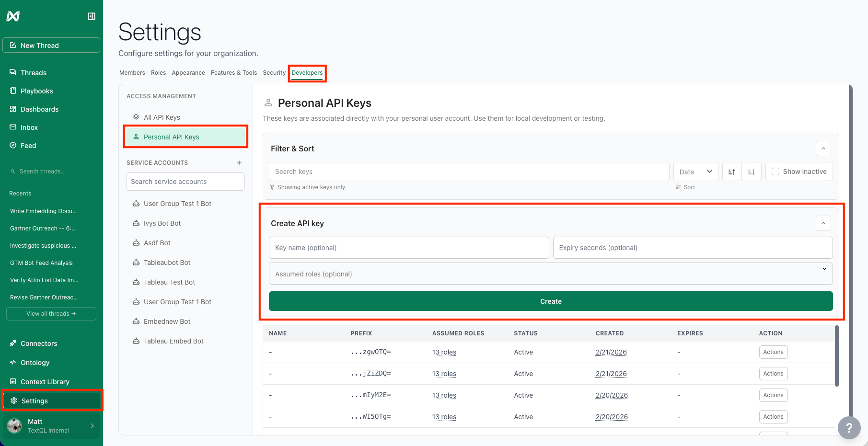Click View all threads button
The width and height of the screenshot is (868, 446).
point(51,314)
